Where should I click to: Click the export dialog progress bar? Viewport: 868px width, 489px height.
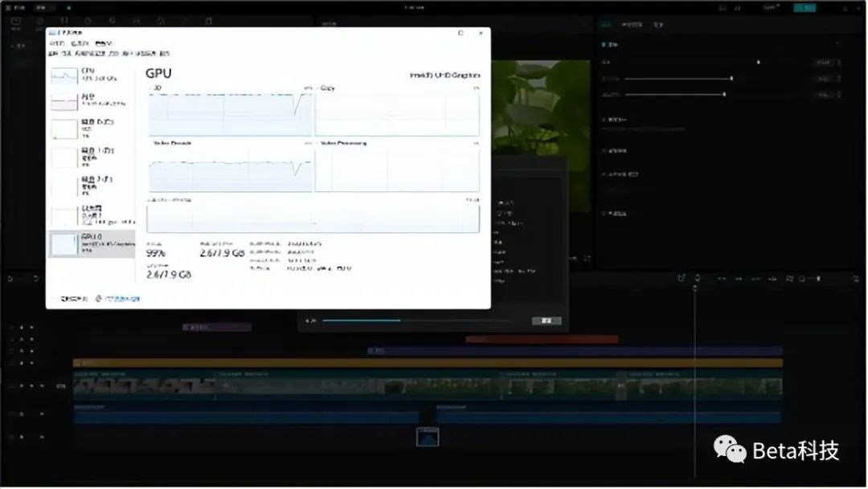click(416, 320)
